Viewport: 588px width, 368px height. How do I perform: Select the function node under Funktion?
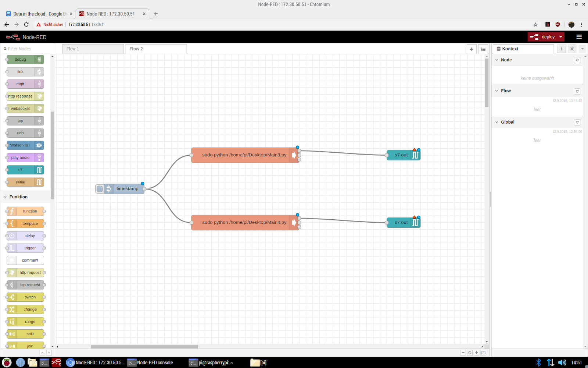pyautogui.click(x=26, y=211)
